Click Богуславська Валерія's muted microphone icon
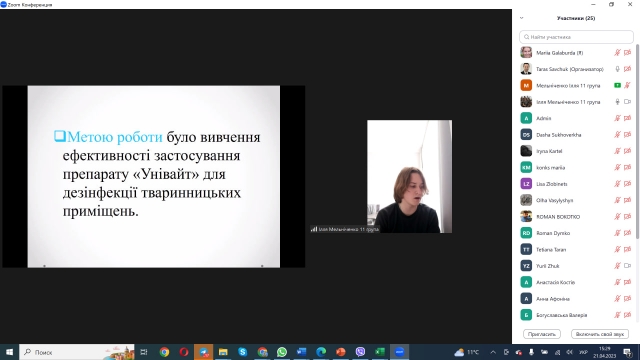 pyautogui.click(x=617, y=315)
